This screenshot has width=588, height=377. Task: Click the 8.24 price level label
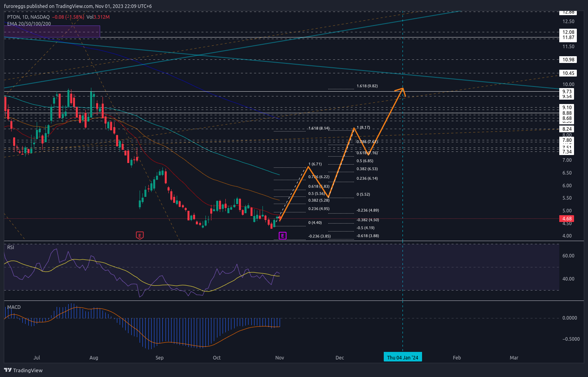click(x=567, y=129)
